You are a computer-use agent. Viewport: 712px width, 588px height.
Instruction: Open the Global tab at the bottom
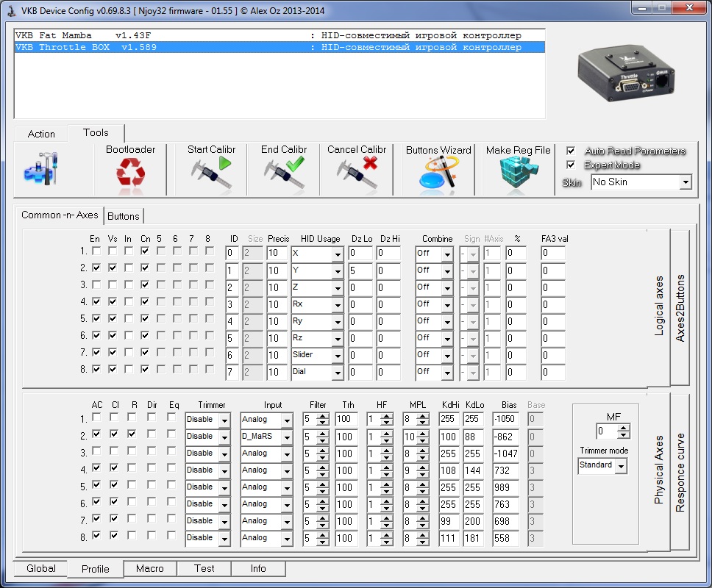pyautogui.click(x=41, y=568)
